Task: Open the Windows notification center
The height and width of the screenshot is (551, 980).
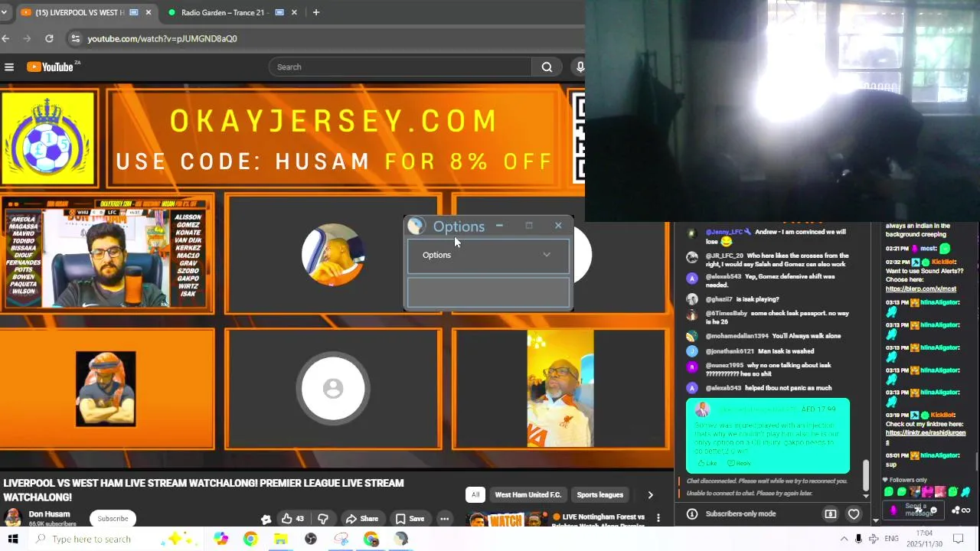Action: tap(959, 539)
